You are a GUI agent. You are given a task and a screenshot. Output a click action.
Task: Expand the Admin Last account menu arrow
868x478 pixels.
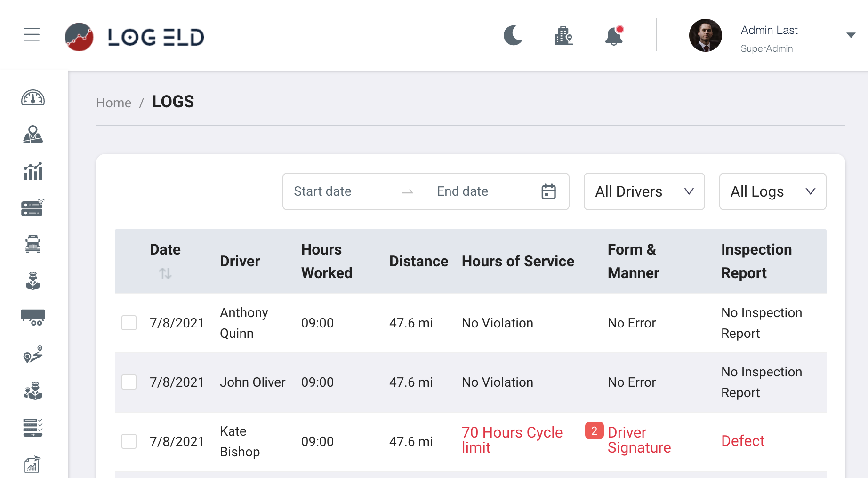click(x=851, y=35)
